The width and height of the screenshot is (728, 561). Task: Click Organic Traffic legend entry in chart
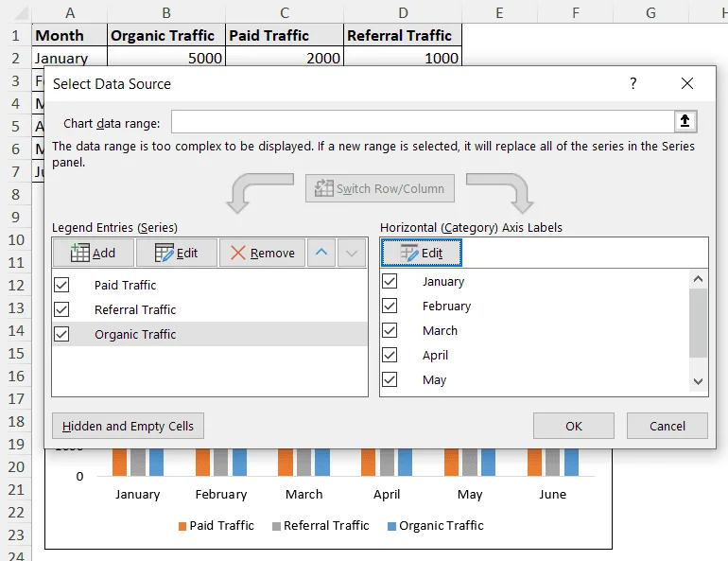pyautogui.click(x=436, y=526)
